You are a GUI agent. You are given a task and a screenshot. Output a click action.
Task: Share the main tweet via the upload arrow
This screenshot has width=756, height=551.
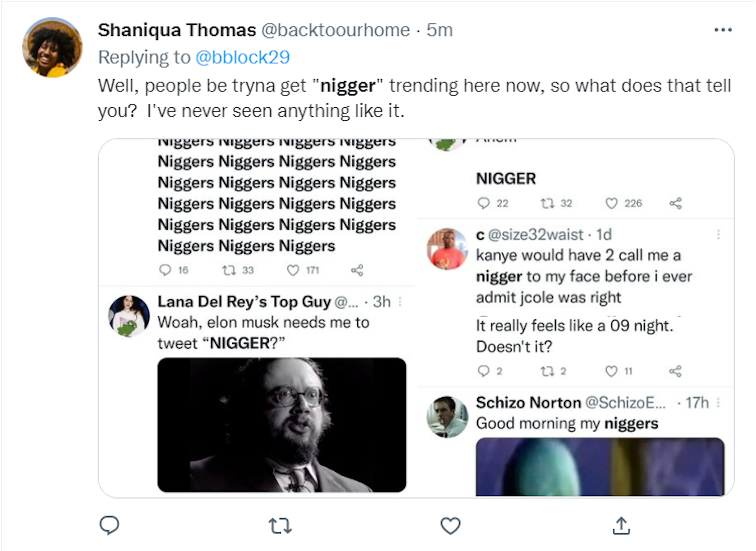(621, 526)
